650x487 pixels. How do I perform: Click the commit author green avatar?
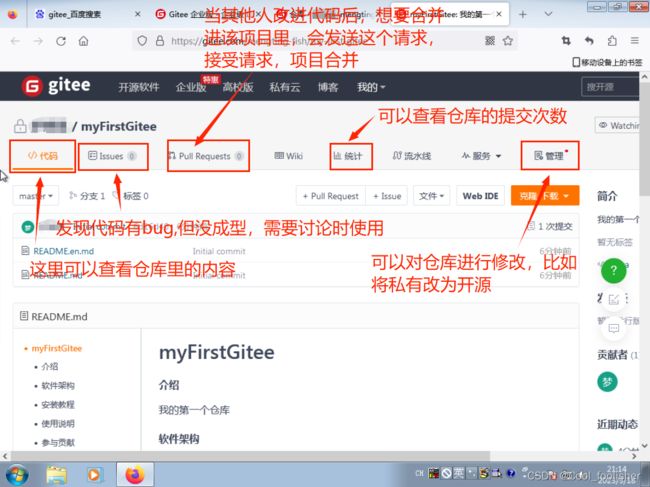(x=28, y=227)
